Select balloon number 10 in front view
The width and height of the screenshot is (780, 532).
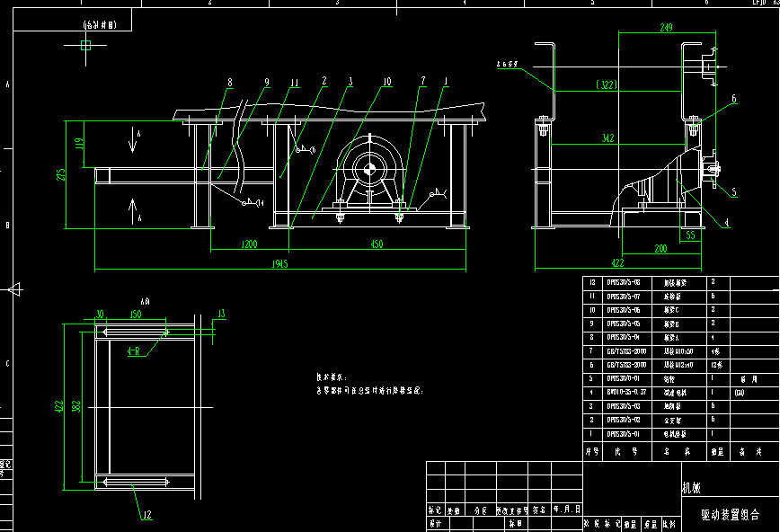point(387,81)
